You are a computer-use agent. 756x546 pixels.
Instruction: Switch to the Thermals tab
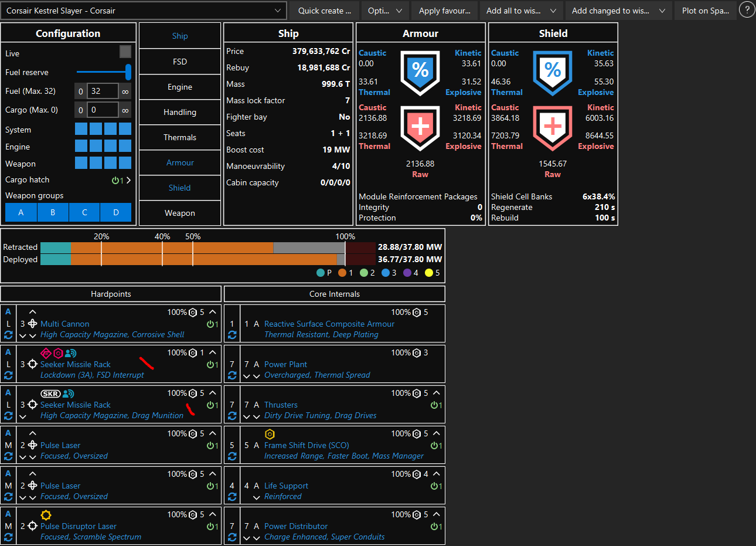[180, 137]
